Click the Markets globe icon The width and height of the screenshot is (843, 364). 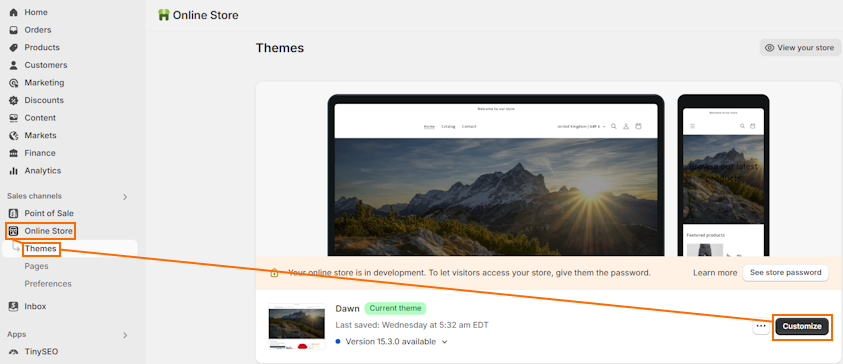coord(14,135)
